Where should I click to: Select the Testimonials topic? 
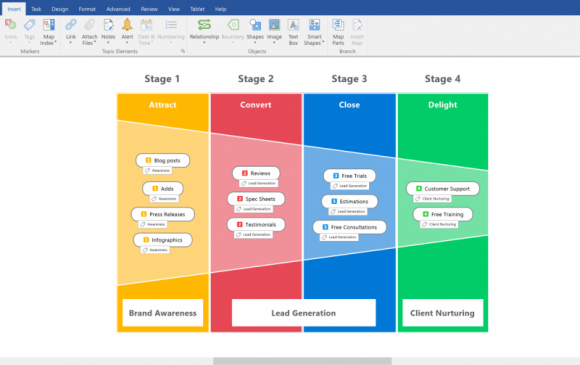[x=256, y=224]
